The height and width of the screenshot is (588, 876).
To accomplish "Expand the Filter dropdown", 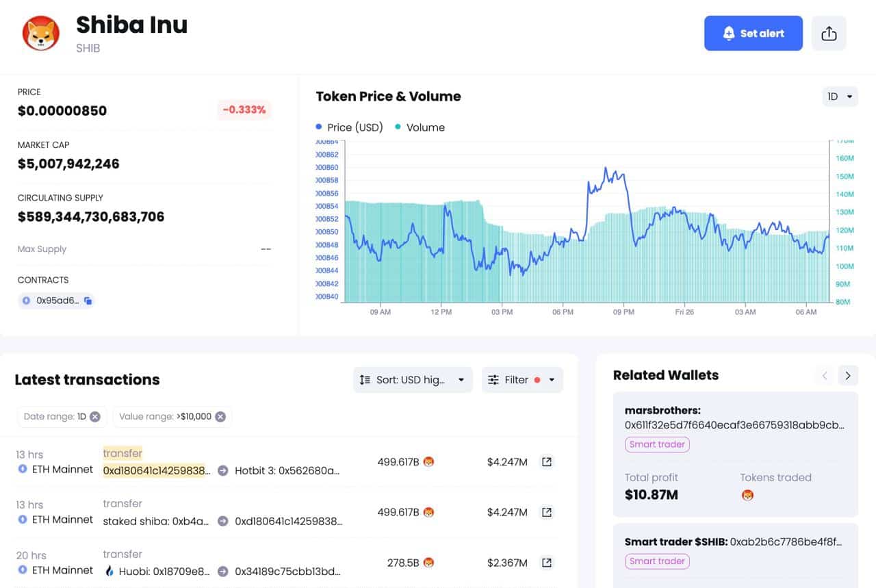I will [x=522, y=380].
